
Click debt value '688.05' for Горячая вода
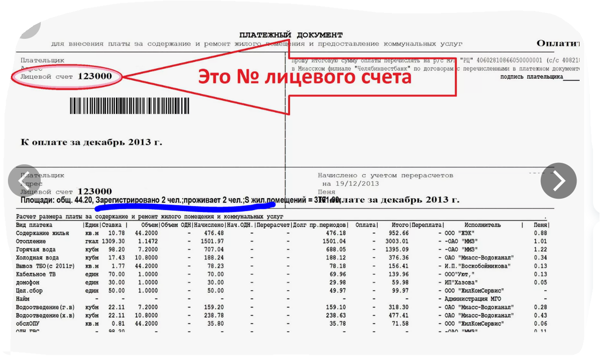click(x=335, y=249)
